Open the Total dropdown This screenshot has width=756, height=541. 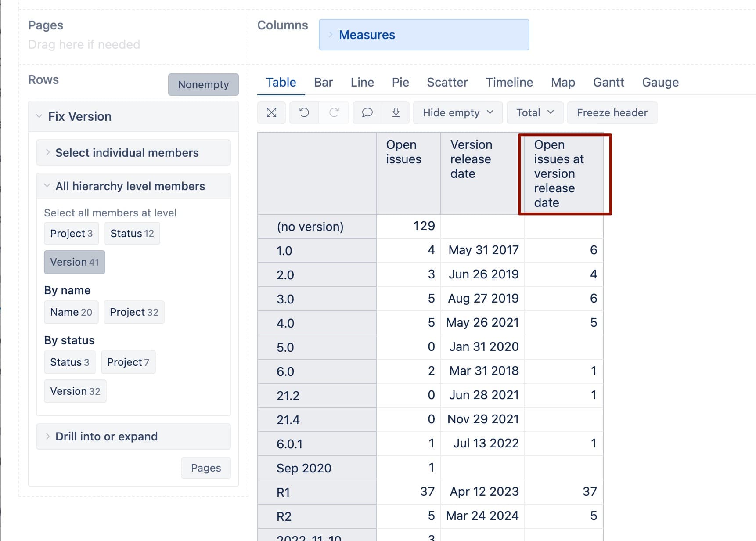click(x=535, y=113)
